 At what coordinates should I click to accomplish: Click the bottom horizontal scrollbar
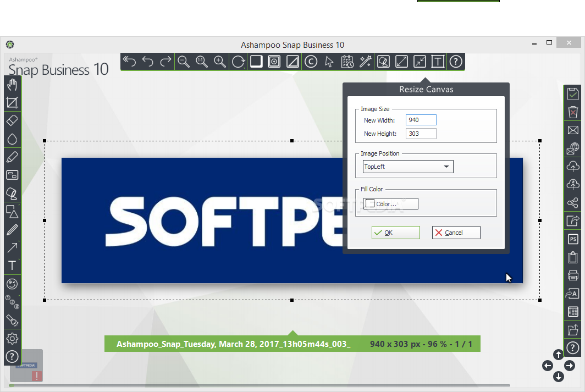click(260, 385)
